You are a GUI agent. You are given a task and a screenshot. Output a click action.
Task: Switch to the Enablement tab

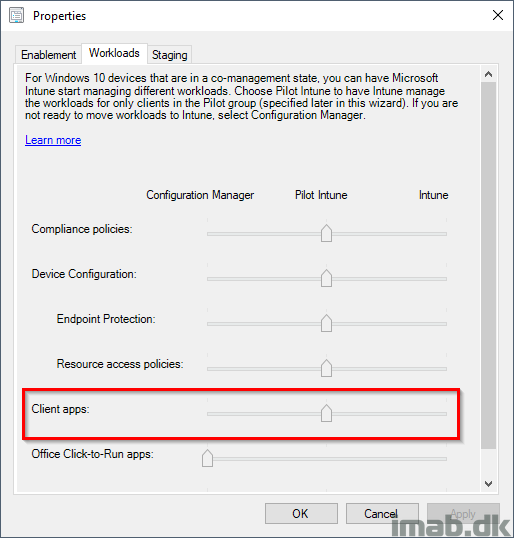[48, 55]
